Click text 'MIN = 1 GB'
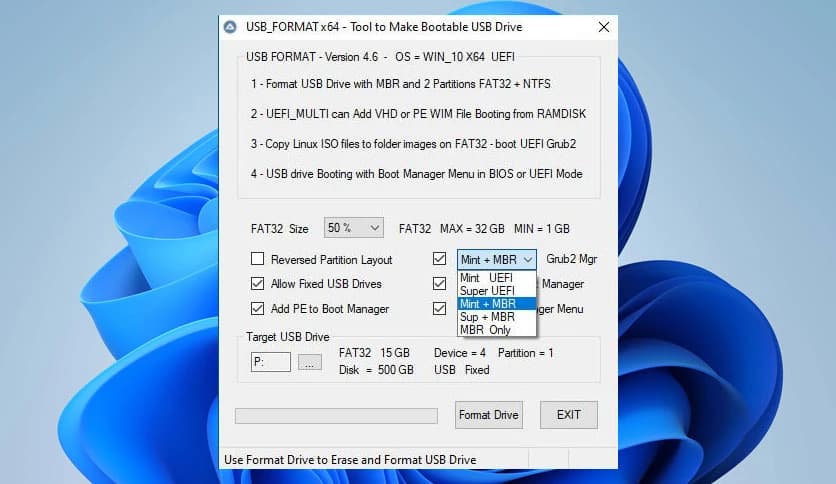 click(542, 229)
